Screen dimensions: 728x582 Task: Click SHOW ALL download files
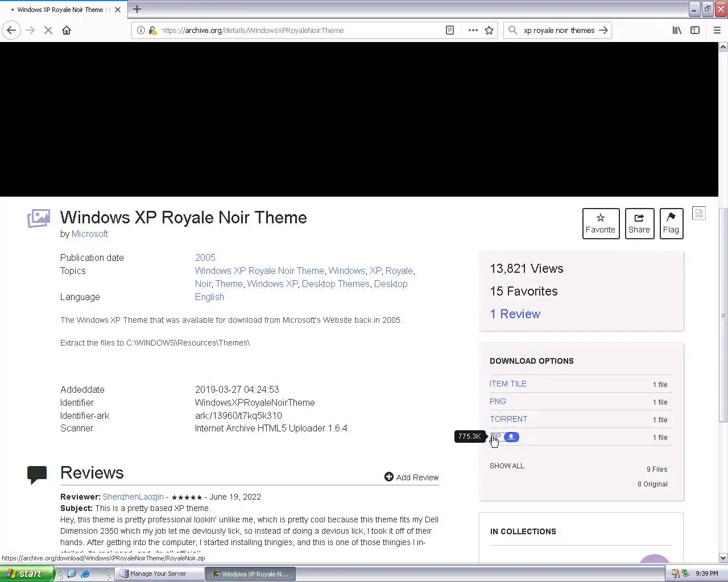507,465
